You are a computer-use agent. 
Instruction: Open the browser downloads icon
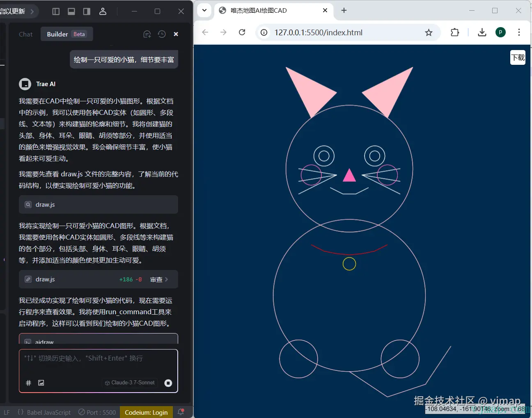pyautogui.click(x=482, y=32)
